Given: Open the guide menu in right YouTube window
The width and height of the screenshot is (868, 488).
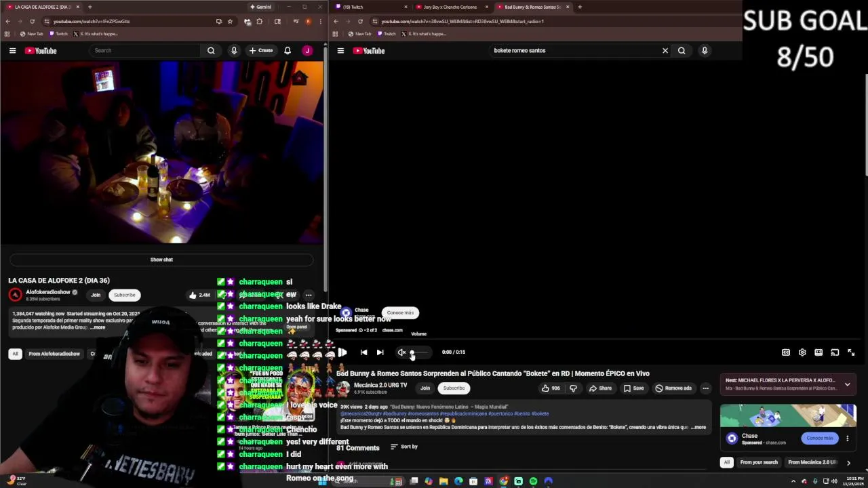Looking at the screenshot, I should (340, 51).
